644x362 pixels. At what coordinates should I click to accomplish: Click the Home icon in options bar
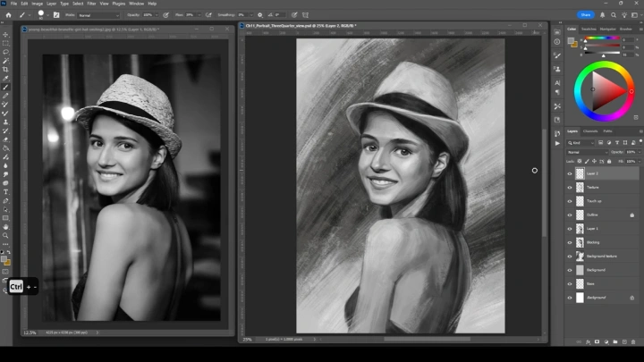(8, 15)
